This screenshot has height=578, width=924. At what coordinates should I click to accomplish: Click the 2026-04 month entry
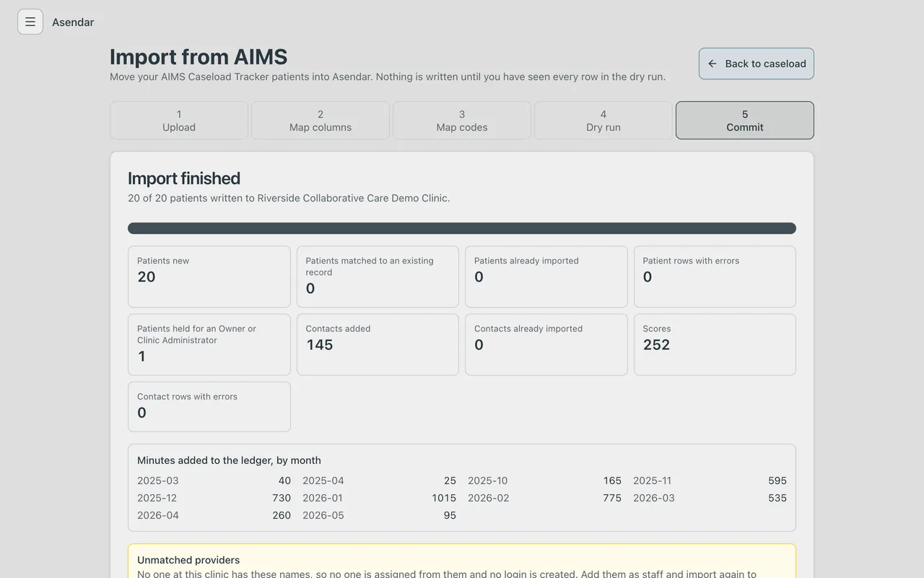coord(214,515)
